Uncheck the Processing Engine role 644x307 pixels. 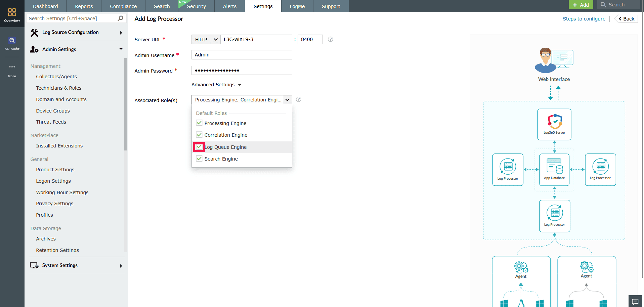pyautogui.click(x=199, y=123)
